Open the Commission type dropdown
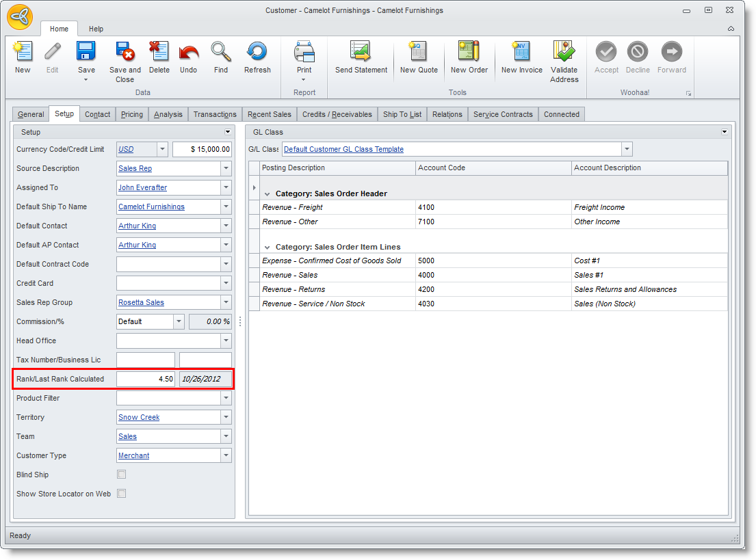The width and height of the screenshot is (756, 560). tap(179, 321)
